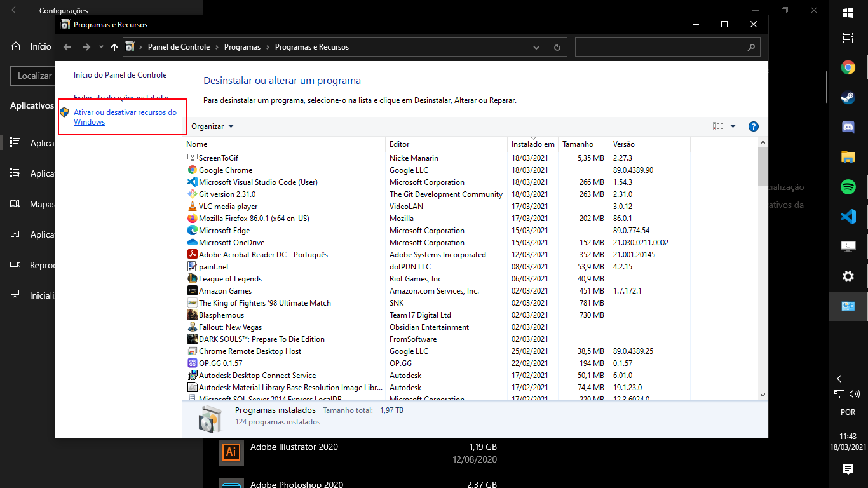
Task: Click the Localizar search field in Configurações
Action: [33, 76]
